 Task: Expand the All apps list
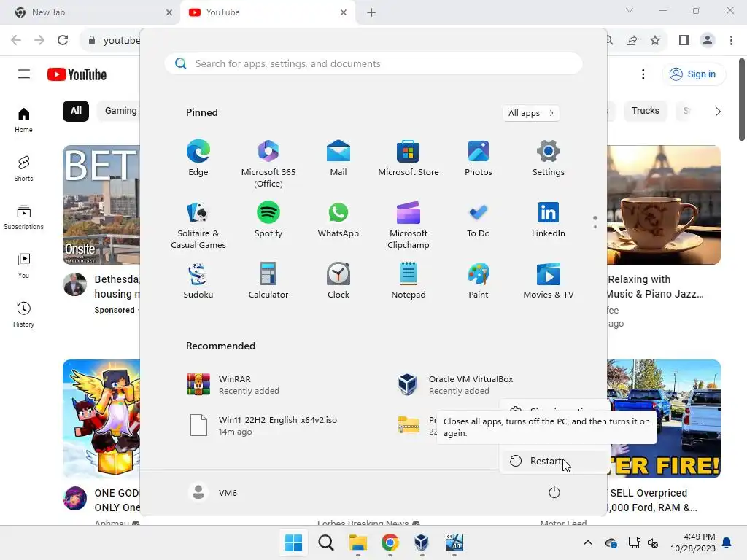pos(531,113)
